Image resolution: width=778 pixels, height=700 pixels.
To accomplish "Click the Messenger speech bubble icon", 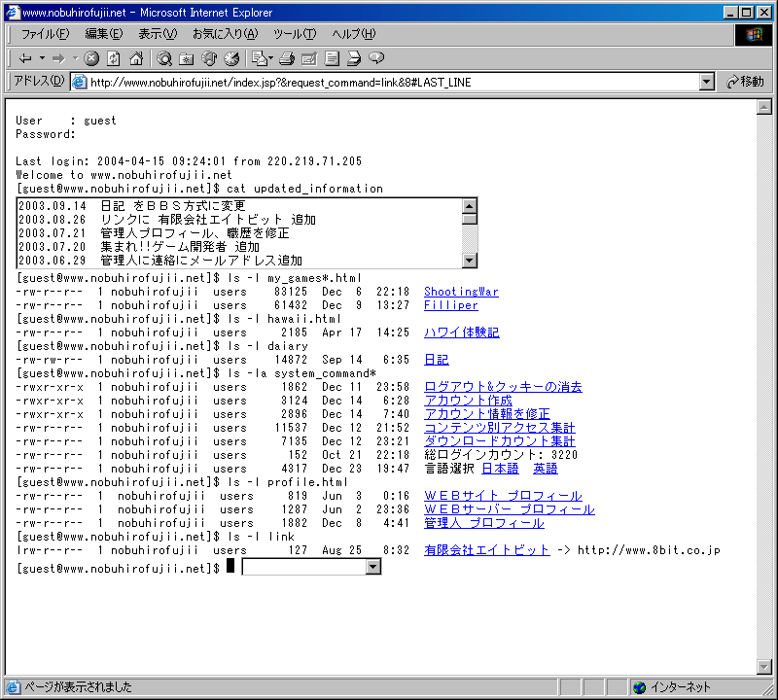I will 376,58.
